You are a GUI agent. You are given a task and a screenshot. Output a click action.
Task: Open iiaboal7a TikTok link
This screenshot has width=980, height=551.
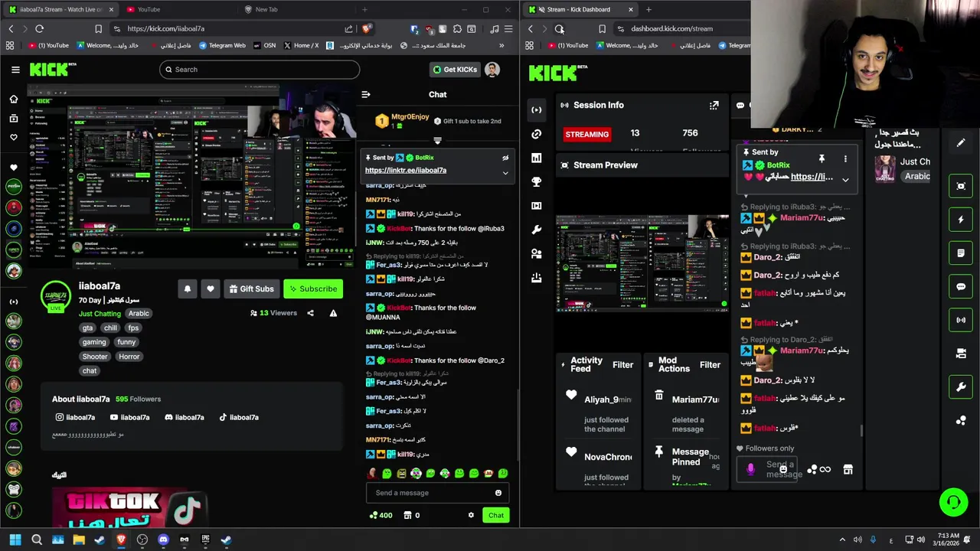[239, 417]
